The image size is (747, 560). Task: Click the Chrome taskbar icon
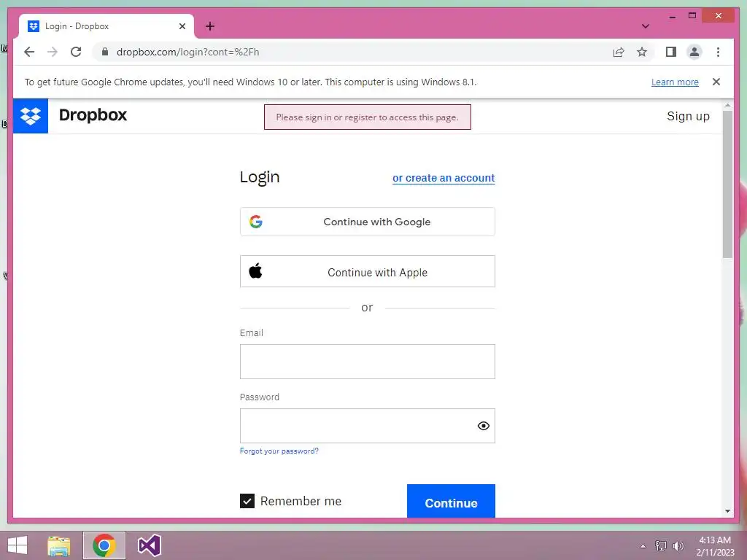tap(104, 545)
